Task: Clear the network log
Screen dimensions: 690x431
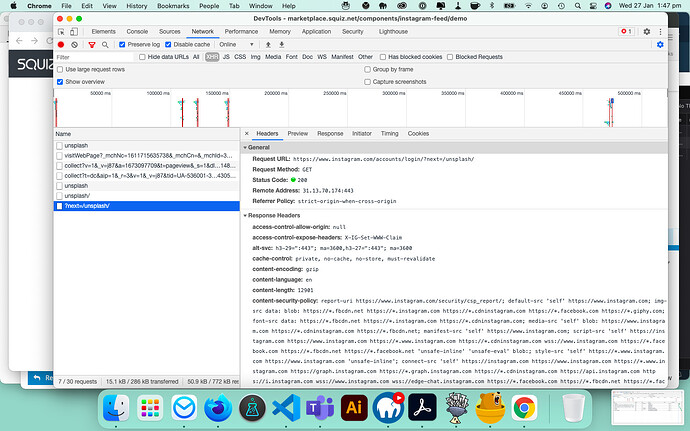Action: pos(74,44)
